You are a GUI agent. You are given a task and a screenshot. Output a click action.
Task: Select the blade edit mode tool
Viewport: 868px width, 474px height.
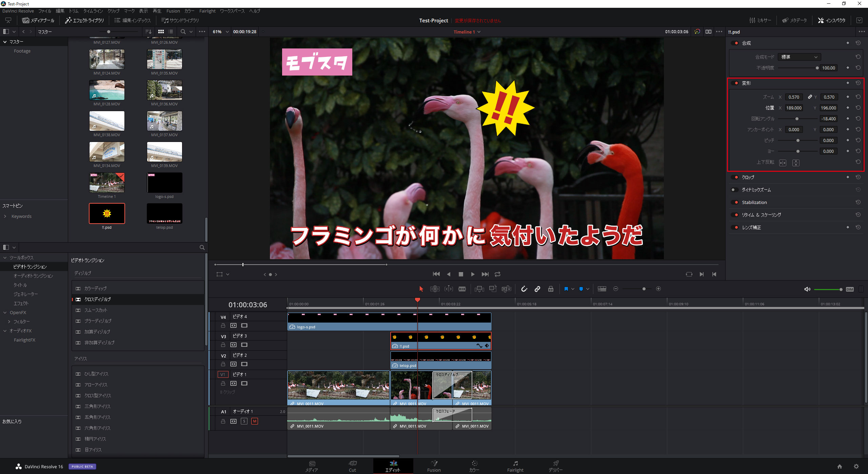(x=462, y=289)
